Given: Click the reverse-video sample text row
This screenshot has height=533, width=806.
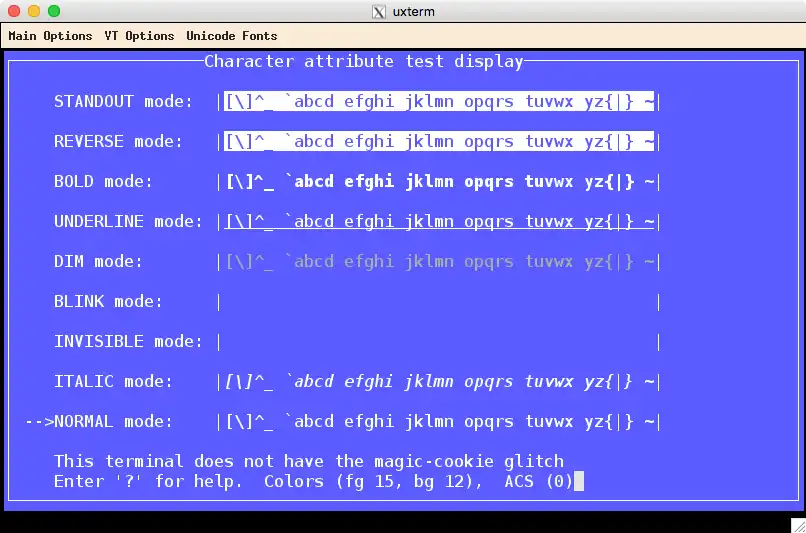Looking at the screenshot, I should 439,141.
